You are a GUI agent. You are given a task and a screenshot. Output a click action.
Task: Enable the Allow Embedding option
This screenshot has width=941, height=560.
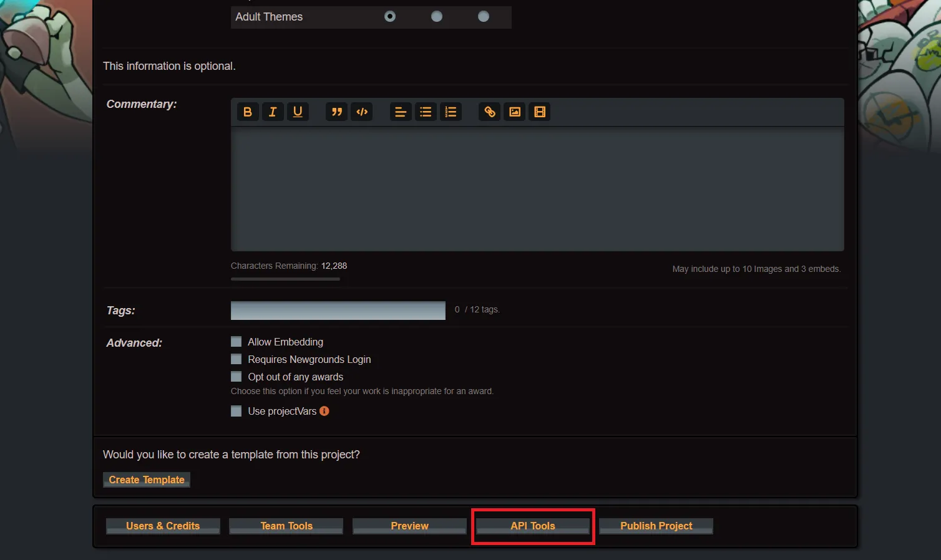pos(236,341)
